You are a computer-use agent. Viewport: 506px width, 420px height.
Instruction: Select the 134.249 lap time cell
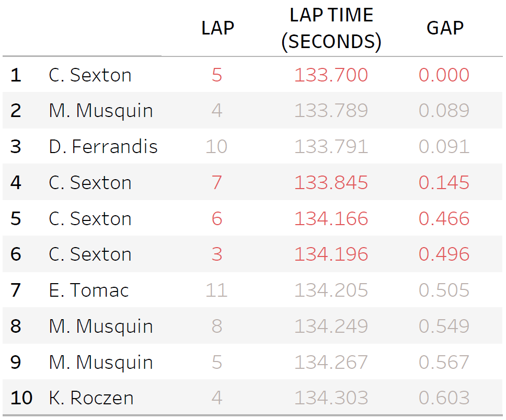coord(331,326)
